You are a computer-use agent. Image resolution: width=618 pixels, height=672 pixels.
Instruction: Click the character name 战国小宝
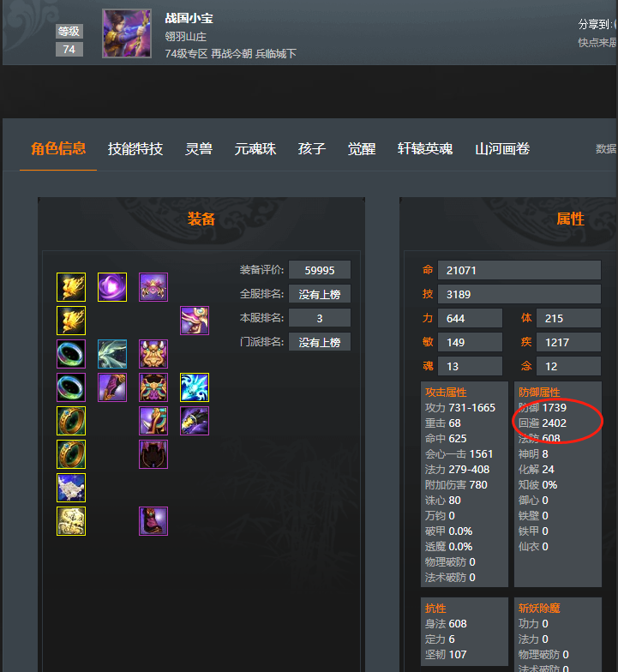point(189,19)
